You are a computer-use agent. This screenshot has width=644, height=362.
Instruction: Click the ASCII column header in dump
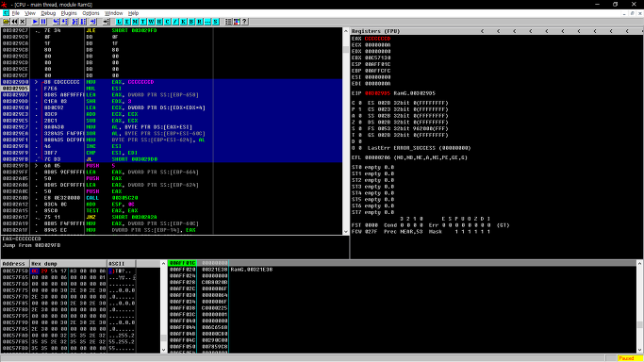pos(121,264)
